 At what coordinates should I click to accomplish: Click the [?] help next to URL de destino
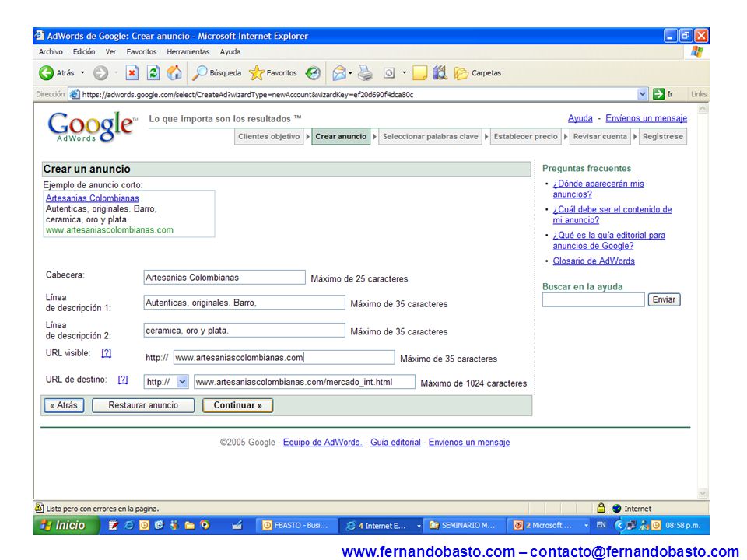click(x=123, y=380)
